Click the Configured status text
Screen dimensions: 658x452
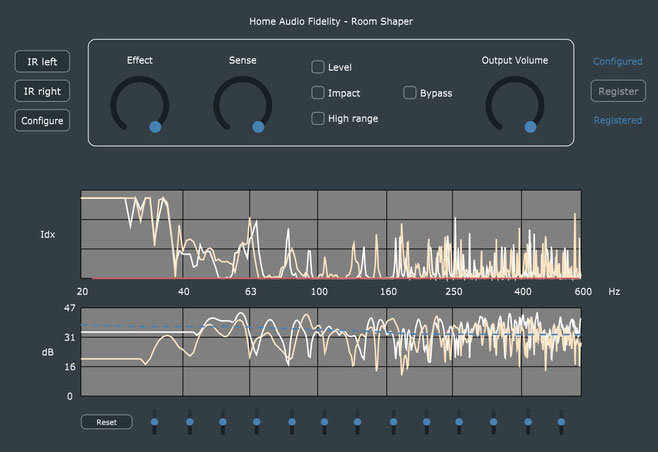click(618, 62)
